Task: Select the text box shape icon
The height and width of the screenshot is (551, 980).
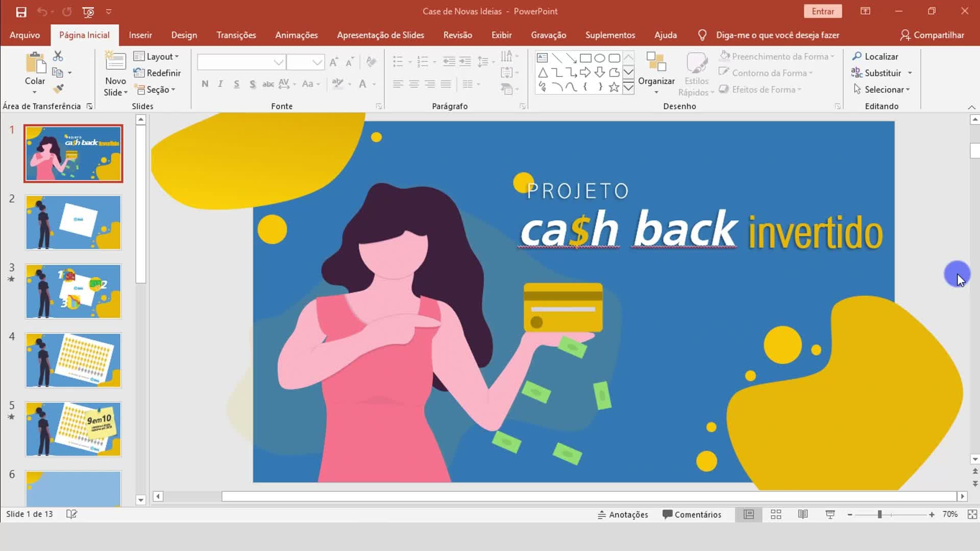Action: pyautogui.click(x=543, y=58)
